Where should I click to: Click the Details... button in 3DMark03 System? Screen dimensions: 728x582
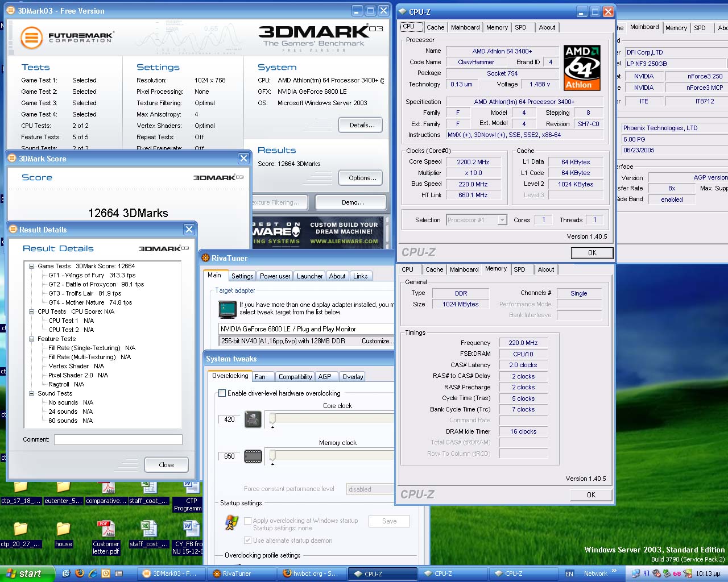click(x=361, y=125)
